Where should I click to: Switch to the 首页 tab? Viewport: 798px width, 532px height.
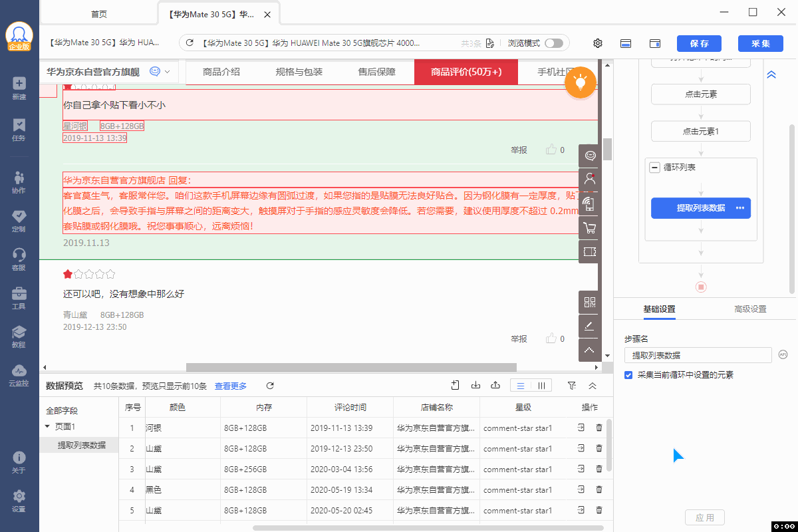99,14
